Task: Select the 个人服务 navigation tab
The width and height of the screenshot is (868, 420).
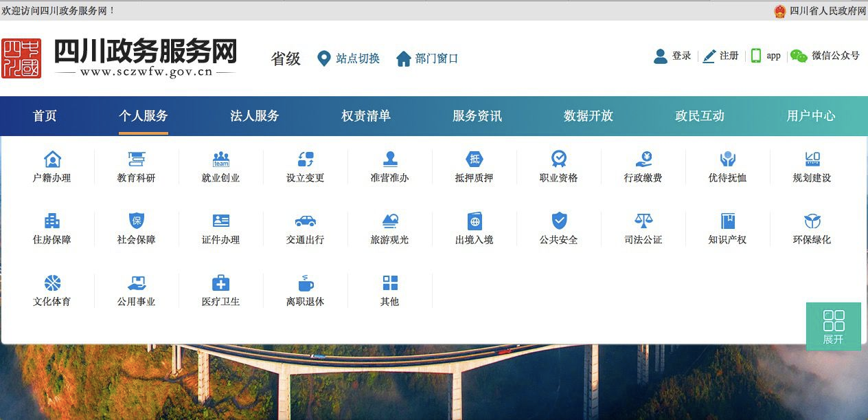Action: [x=143, y=116]
